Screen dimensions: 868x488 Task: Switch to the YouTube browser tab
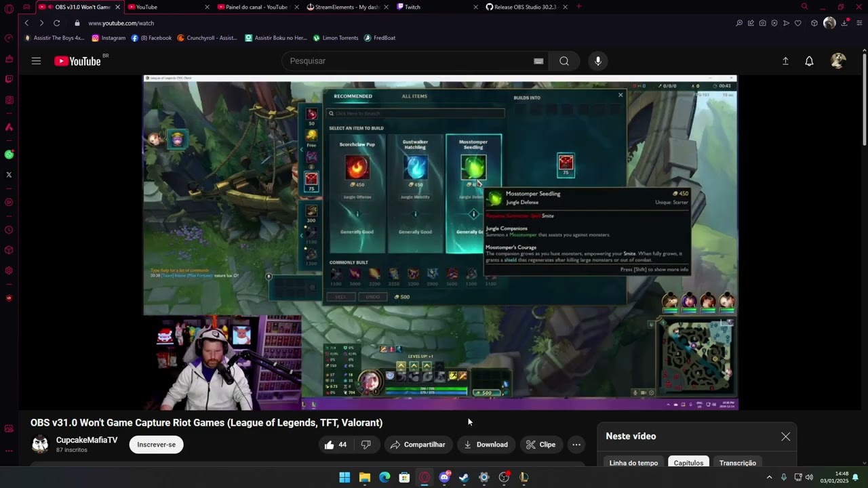point(167,7)
